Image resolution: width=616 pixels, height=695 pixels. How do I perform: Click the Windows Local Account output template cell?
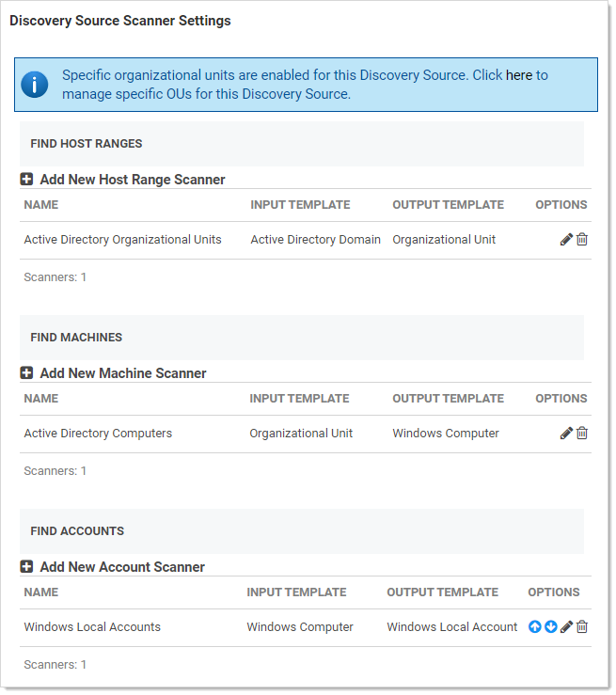tap(451, 627)
